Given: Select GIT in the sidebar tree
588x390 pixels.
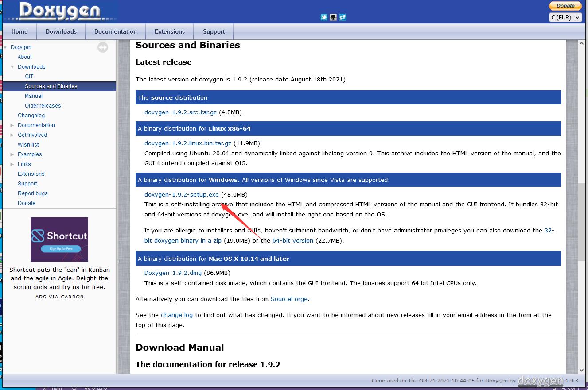Looking at the screenshot, I should [x=29, y=77].
